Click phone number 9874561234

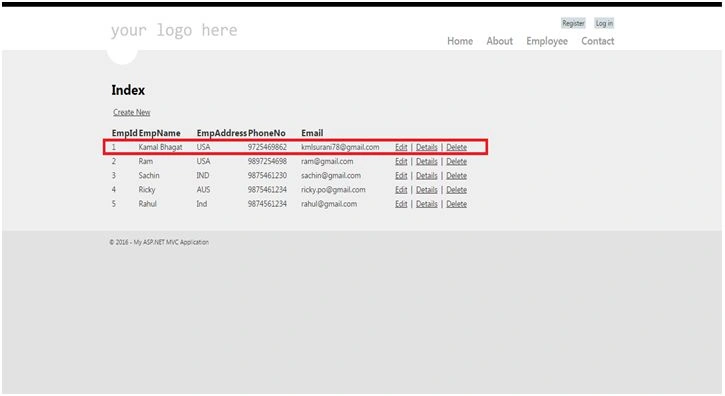pos(267,204)
